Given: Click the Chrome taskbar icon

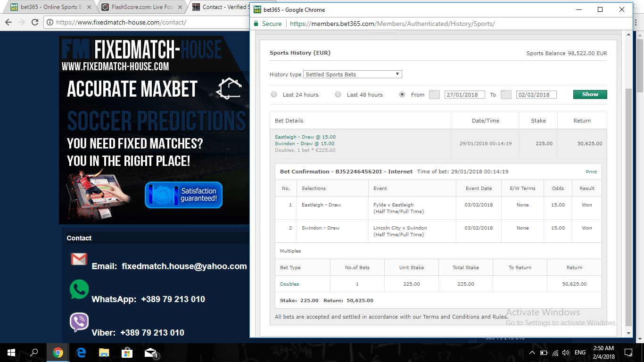Looking at the screenshot, I should 58,353.
